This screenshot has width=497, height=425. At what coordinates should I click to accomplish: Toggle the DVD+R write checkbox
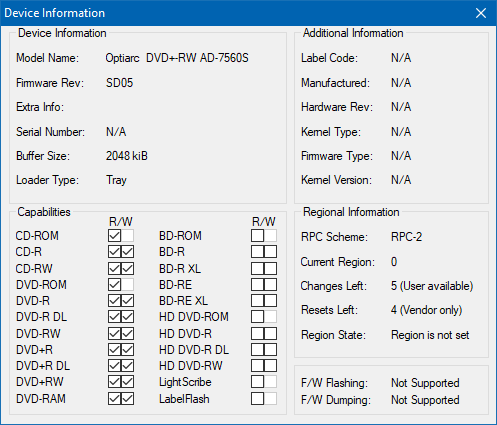[128, 350]
